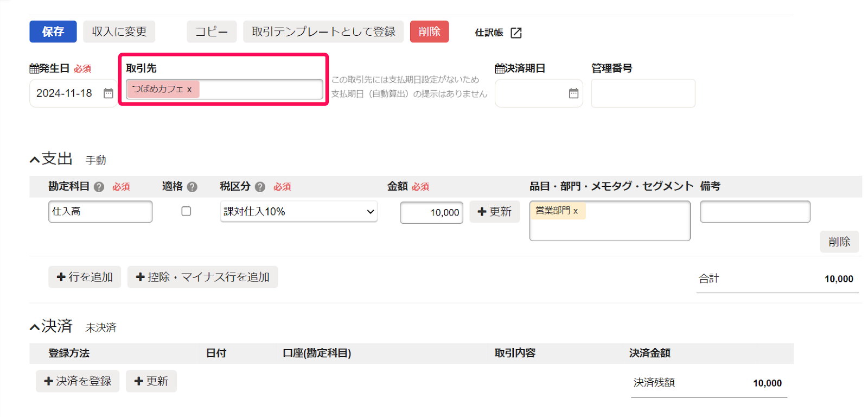Click the 登録方法 column header
The width and height of the screenshot is (868, 417).
pyautogui.click(x=69, y=353)
